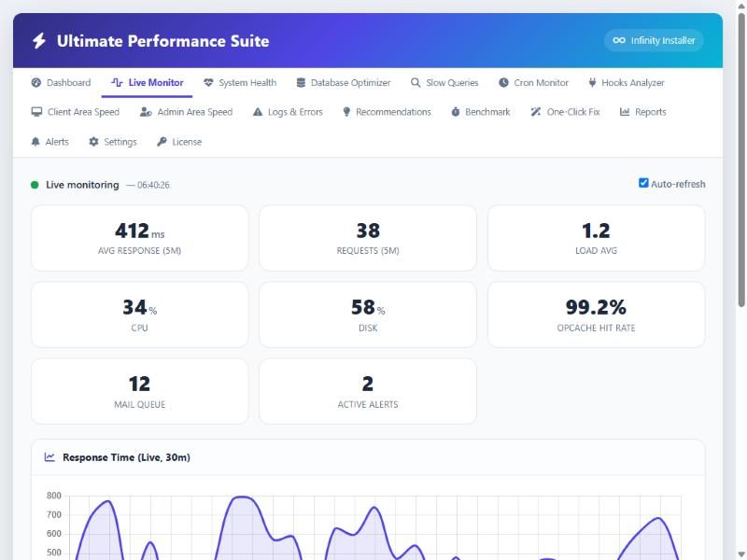Click the Recommendations lightbulb icon
747x560 pixels.
(346, 112)
